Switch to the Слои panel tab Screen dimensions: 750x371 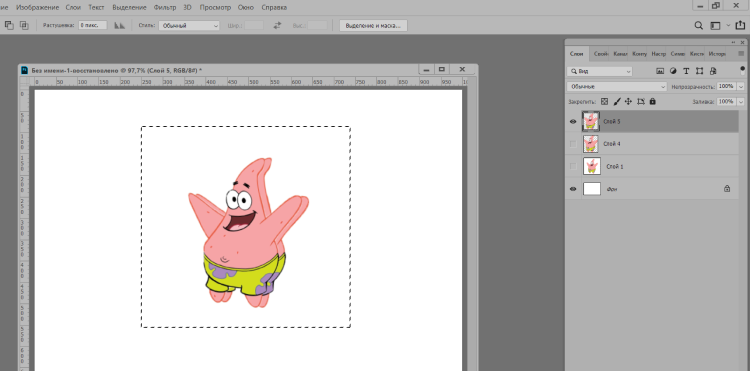[576, 54]
